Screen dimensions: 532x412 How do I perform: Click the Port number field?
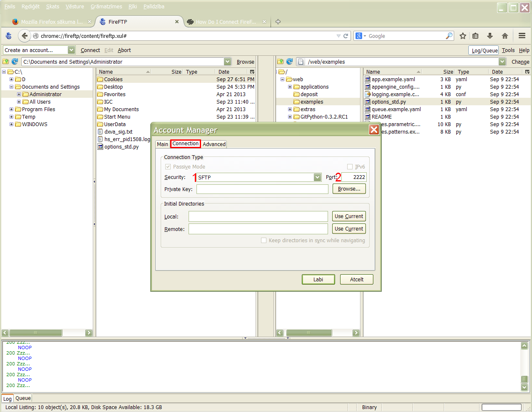[x=354, y=177]
